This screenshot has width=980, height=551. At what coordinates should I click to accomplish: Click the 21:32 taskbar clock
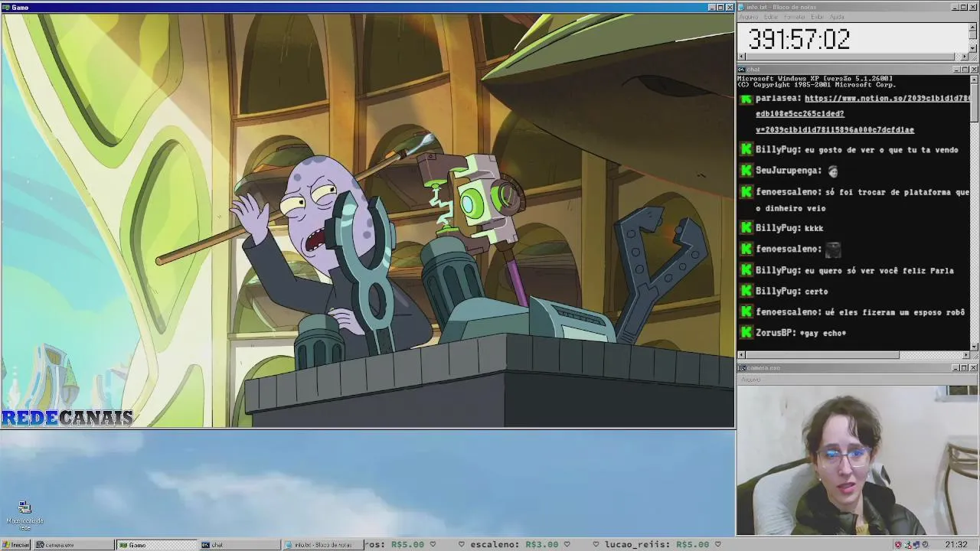956,545
